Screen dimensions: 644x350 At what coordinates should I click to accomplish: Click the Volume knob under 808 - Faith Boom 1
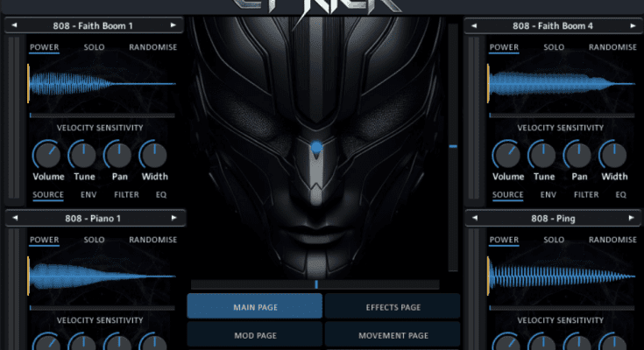pos(48,155)
